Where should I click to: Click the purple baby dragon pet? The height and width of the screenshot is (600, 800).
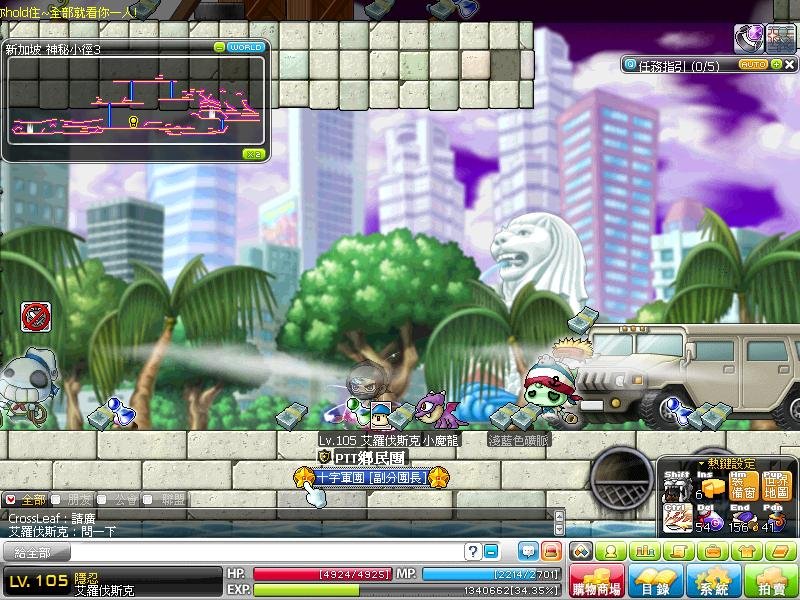point(440,410)
